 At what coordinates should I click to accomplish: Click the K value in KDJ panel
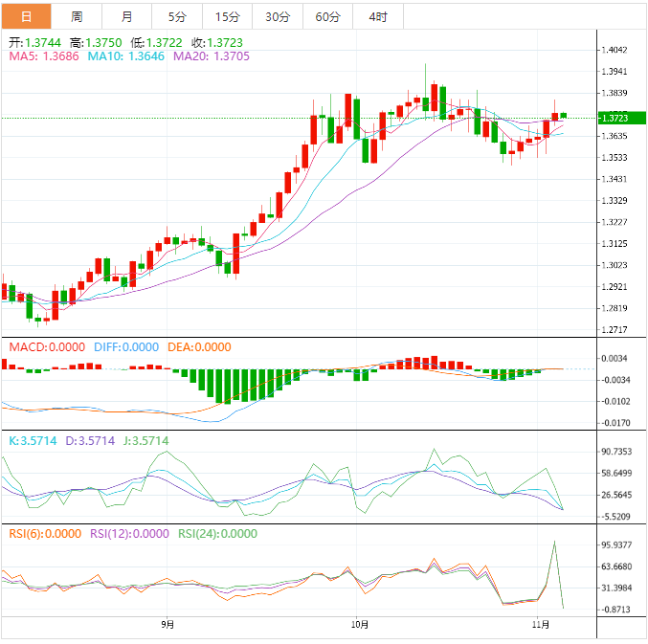(x=33, y=441)
